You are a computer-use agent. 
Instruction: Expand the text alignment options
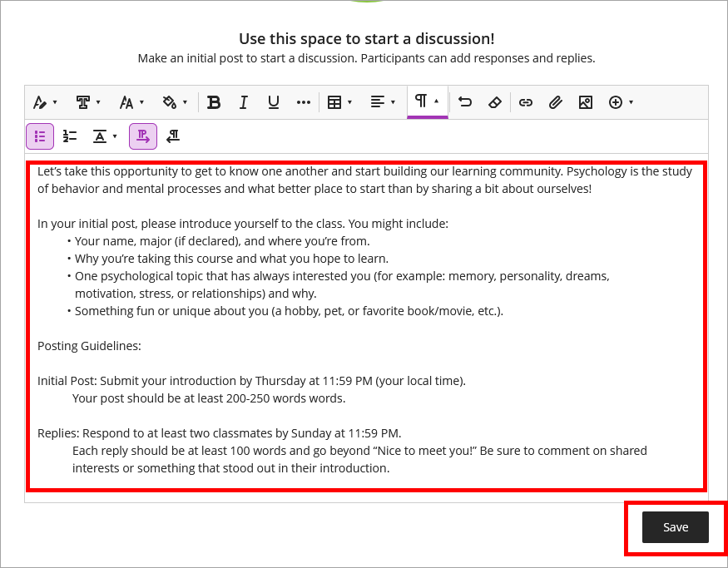tap(382, 101)
